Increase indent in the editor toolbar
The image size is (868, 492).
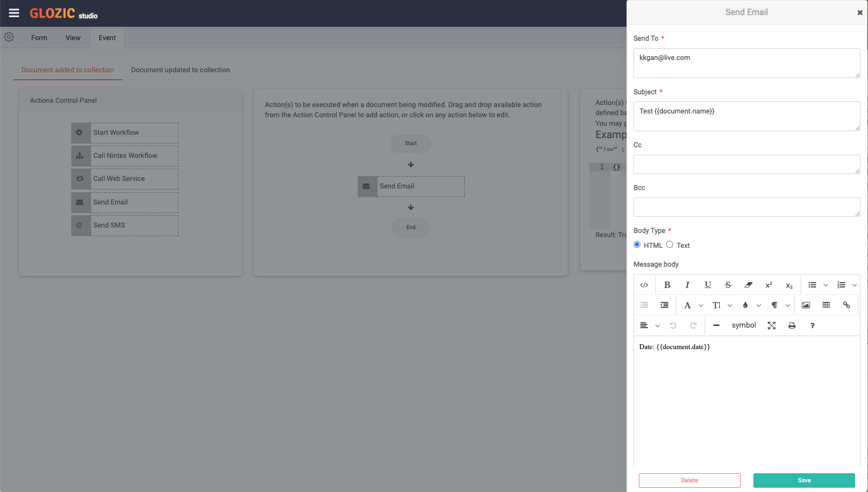point(665,305)
